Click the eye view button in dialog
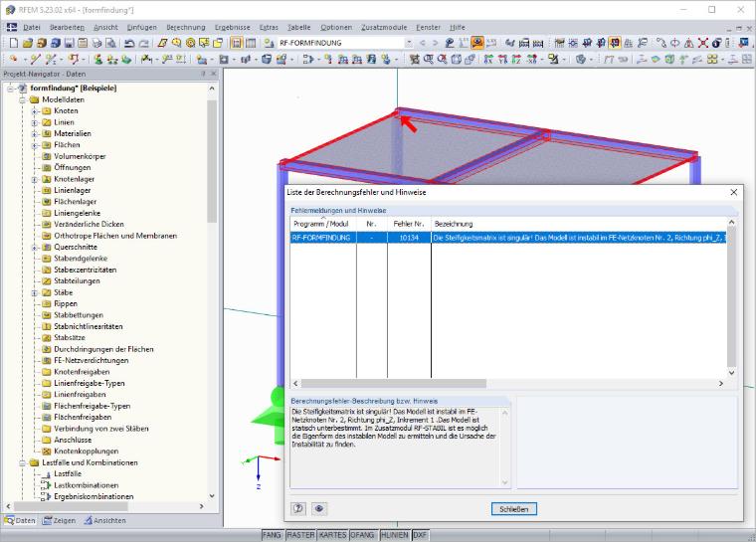This screenshot has width=756, height=542. [318, 508]
